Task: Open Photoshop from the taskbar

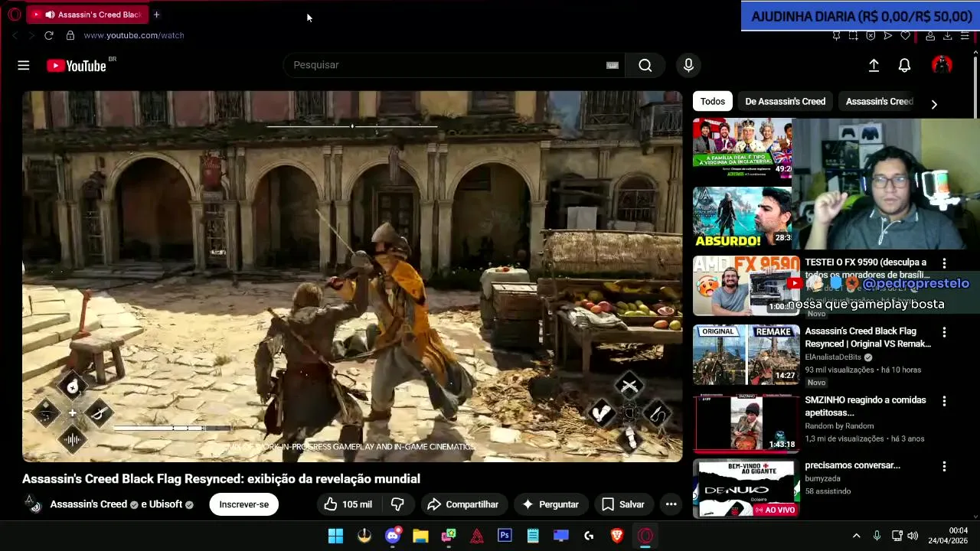Action: click(505, 536)
